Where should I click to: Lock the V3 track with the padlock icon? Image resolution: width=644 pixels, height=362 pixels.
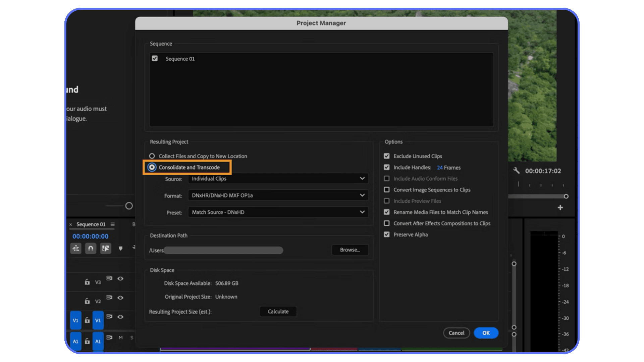pos(87,282)
